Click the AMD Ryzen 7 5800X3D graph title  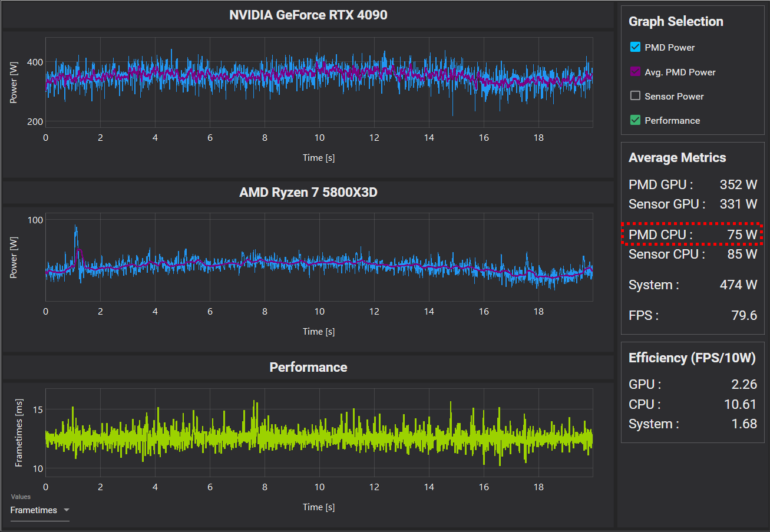(308, 192)
